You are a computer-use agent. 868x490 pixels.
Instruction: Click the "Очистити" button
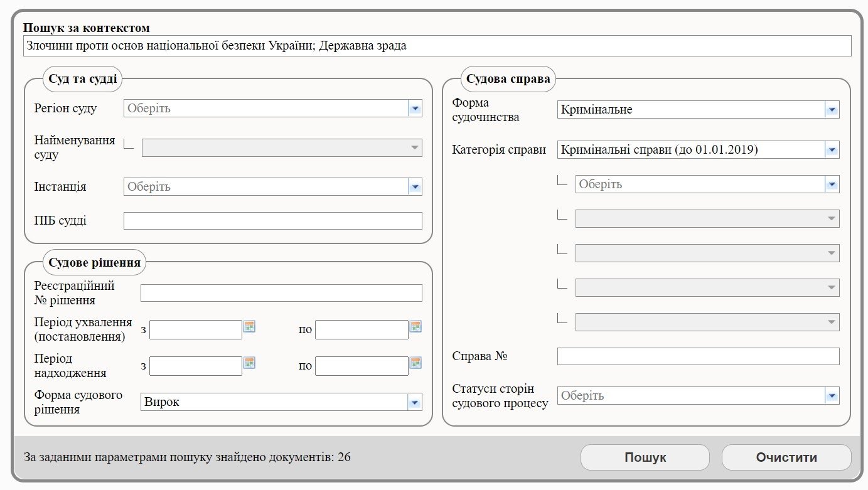(786, 457)
